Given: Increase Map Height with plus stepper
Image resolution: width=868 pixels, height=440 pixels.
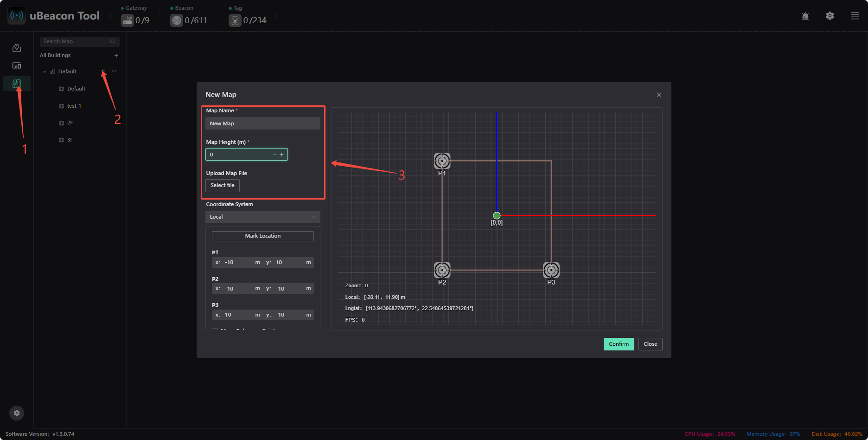Looking at the screenshot, I should pos(281,155).
